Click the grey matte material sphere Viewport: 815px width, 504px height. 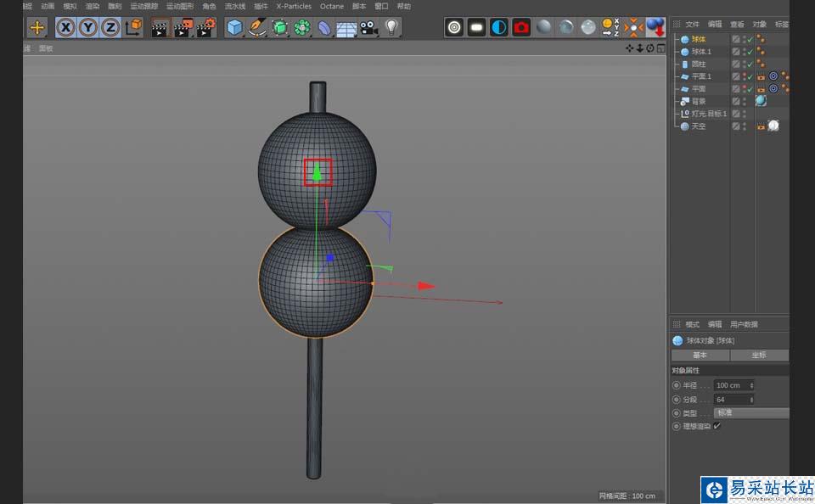coord(543,27)
